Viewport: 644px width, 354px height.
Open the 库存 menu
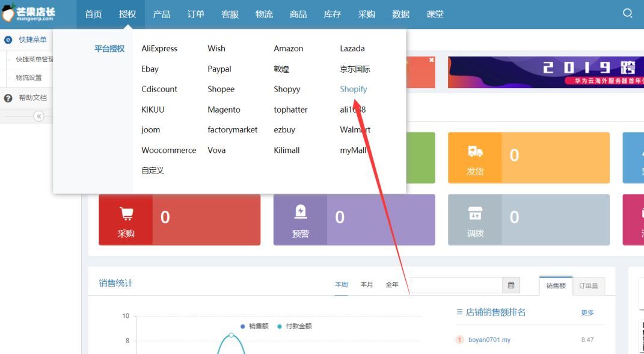tap(333, 14)
